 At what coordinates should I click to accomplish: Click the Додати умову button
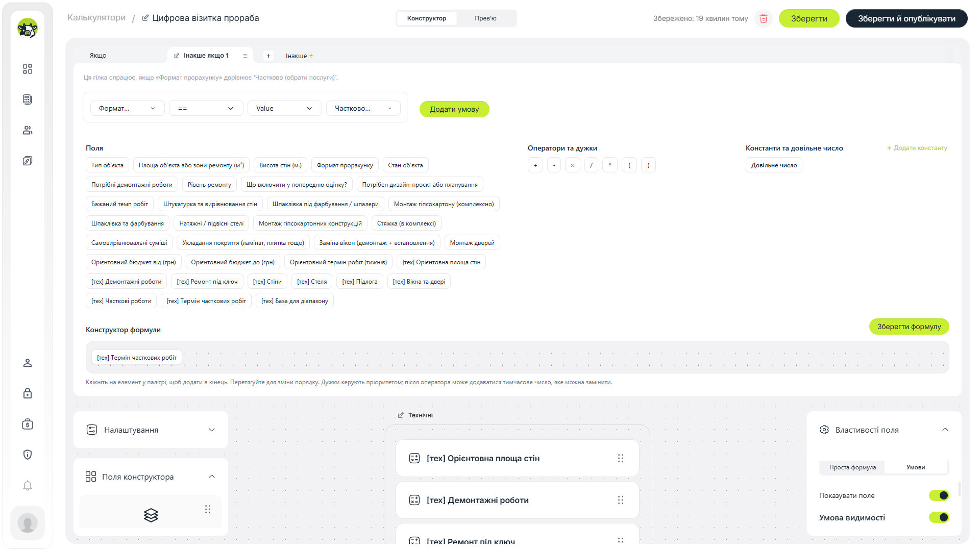tap(454, 109)
